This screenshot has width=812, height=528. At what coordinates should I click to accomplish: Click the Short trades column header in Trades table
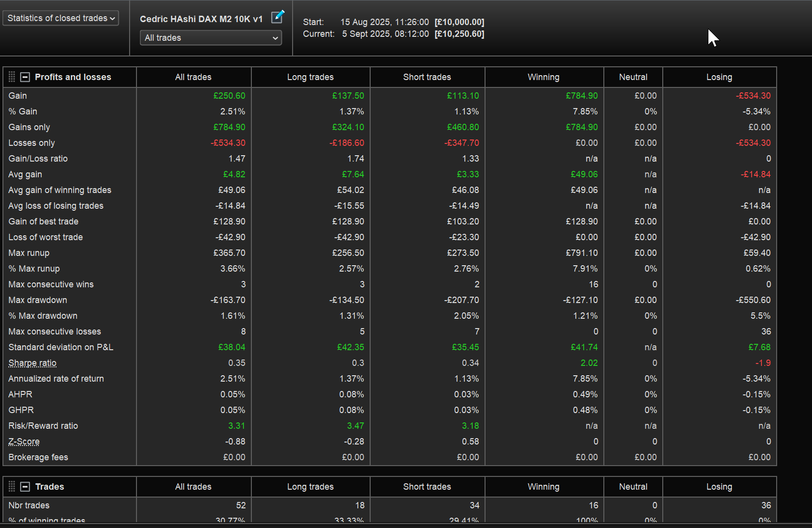coord(427,487)
